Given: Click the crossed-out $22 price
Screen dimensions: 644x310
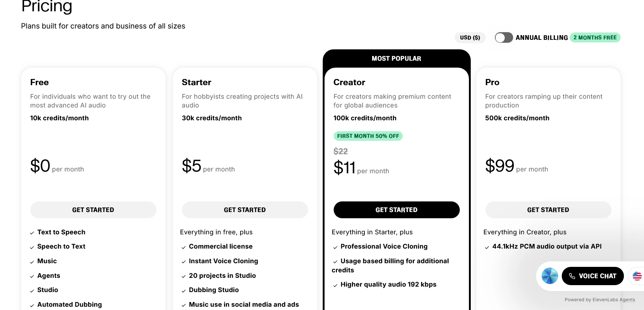Looking at the screenshot, I should coord(340,151).
